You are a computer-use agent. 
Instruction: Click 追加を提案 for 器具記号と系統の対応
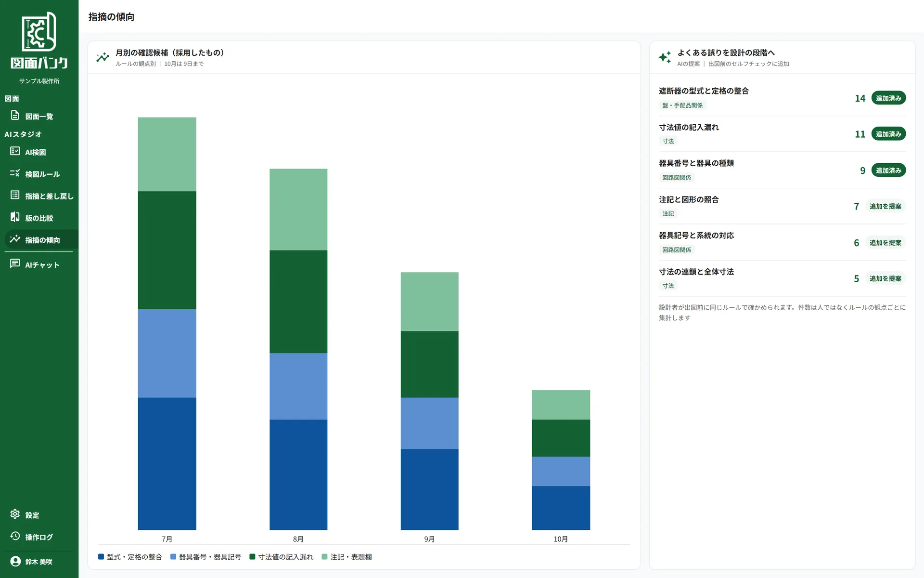pyautogui.click(x=885, y=243)
